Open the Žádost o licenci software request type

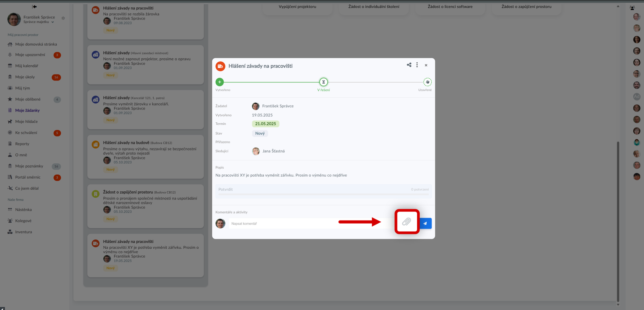(450, 7)
